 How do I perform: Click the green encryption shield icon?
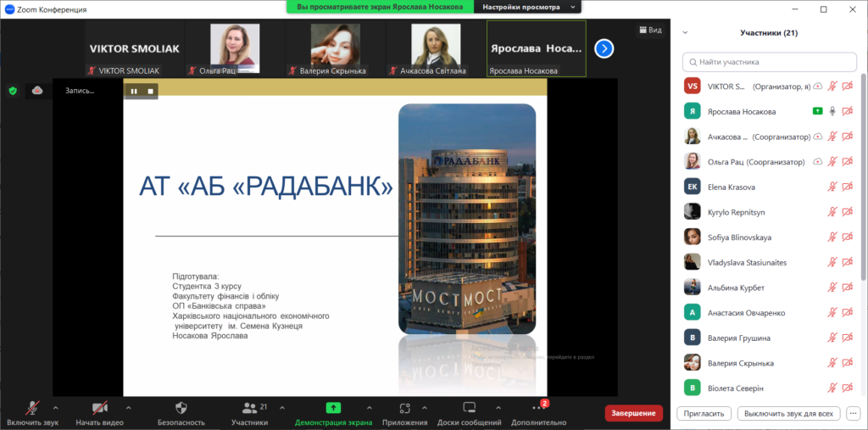coord(13,91)
